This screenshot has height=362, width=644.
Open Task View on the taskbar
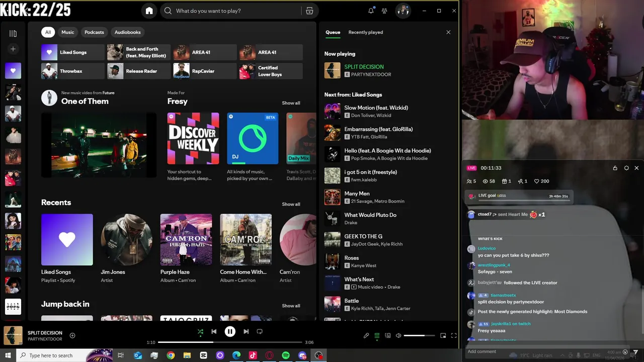[x=121, y=355]
